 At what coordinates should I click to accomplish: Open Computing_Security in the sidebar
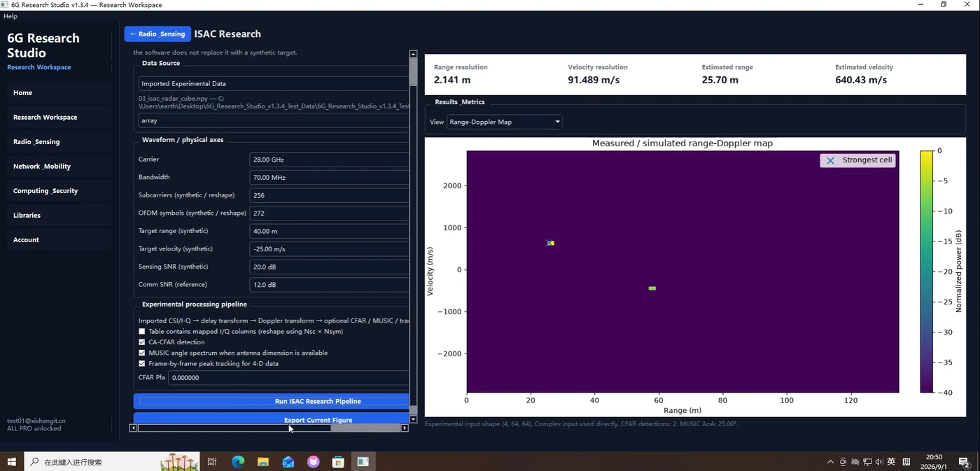59,190
